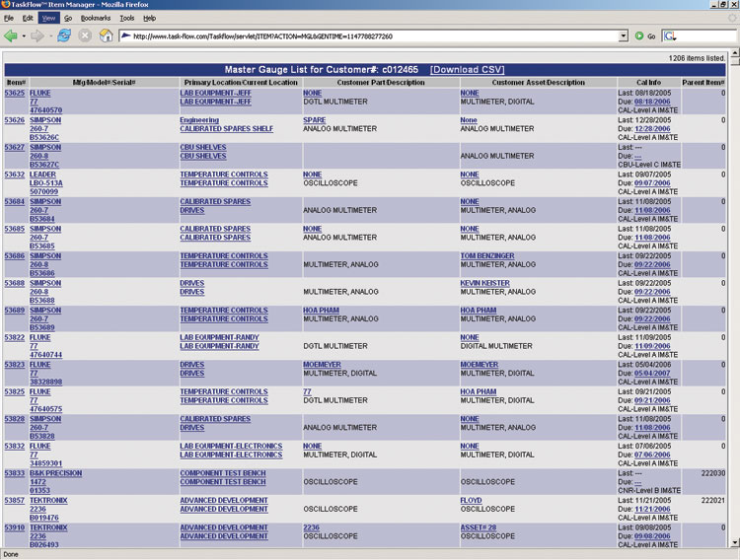Open the Back button history dropdown arrow
This screenshot has height=560, width=740.
coord(24,36)
